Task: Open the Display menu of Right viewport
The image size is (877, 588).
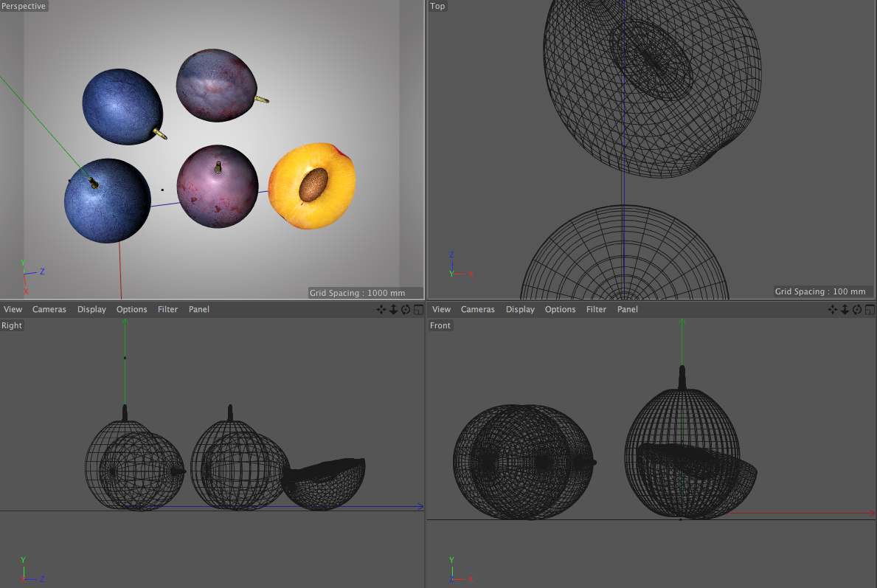Action: pos(91,310)
